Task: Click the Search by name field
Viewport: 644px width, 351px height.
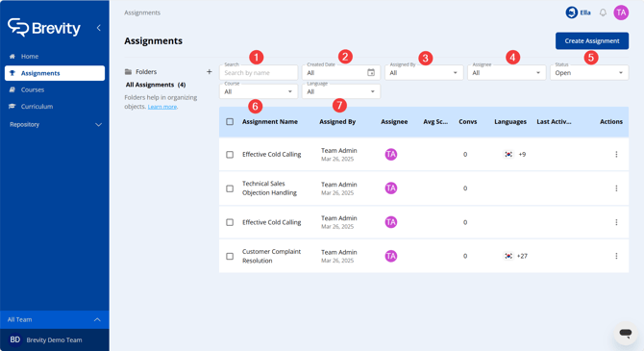Action: coord(259,73)
